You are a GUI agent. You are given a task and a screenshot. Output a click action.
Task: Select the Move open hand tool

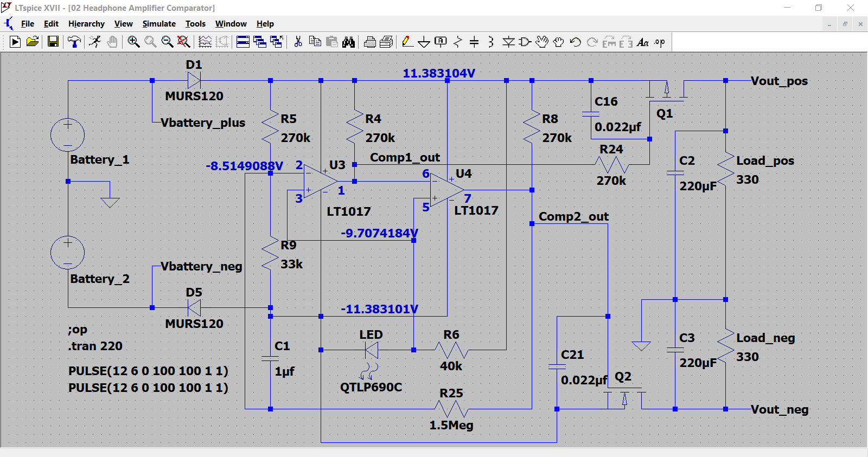[542, 42]
